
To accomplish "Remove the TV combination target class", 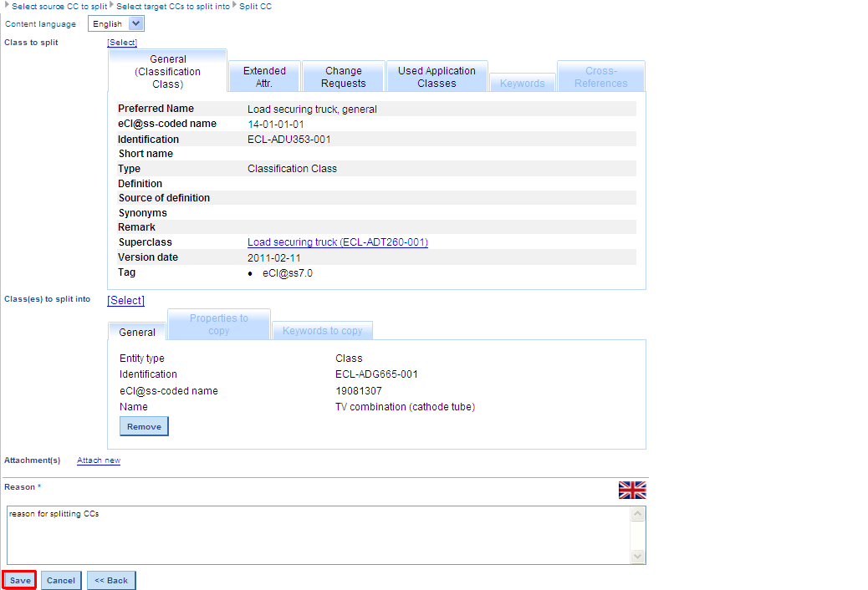I will point(144,427).
